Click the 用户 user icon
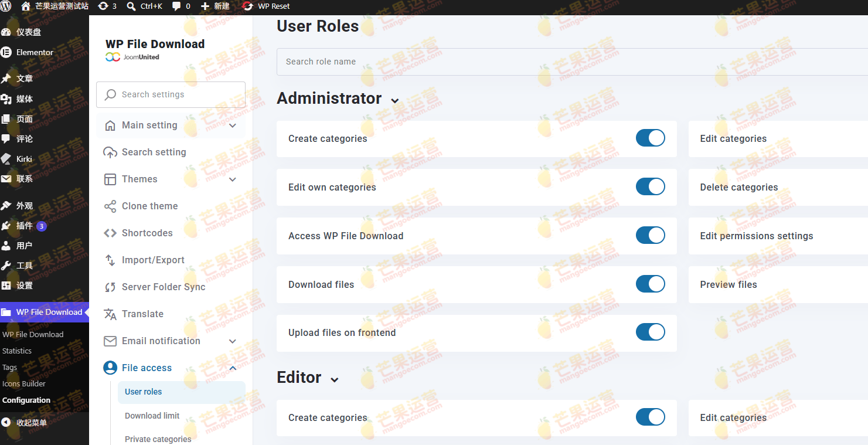 [6, 246]
